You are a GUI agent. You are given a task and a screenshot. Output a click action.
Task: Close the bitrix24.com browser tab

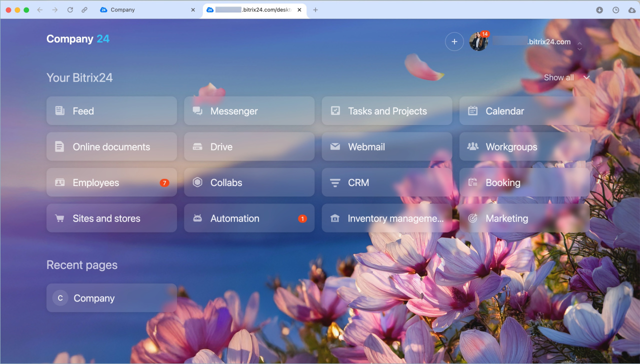point(299,9)
